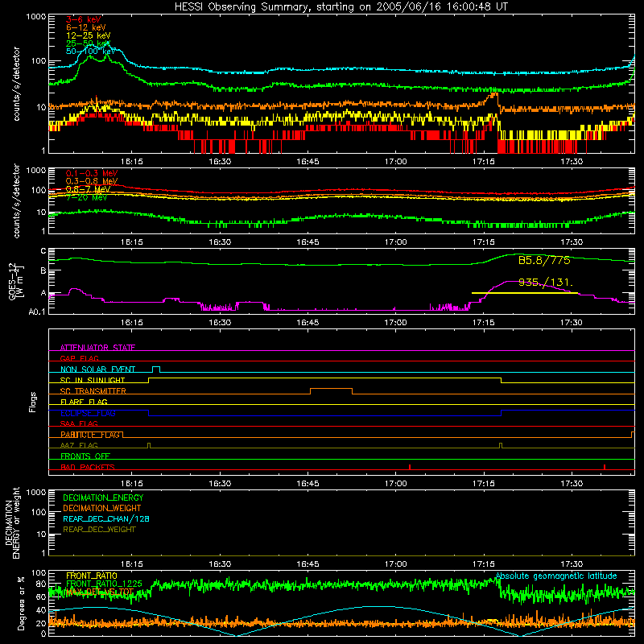Select the FRONTS_OFF flag label
The image size is (644, 644).
85,456
